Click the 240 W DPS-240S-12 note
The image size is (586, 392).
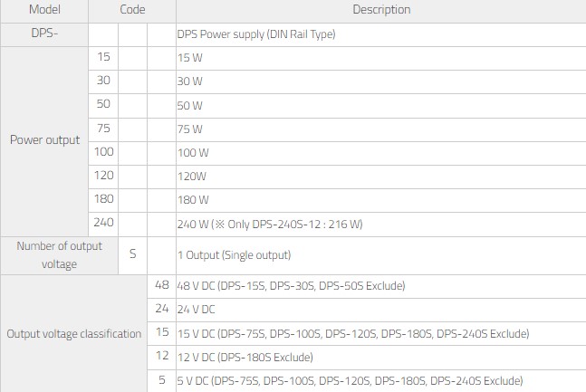pos(270,225)
